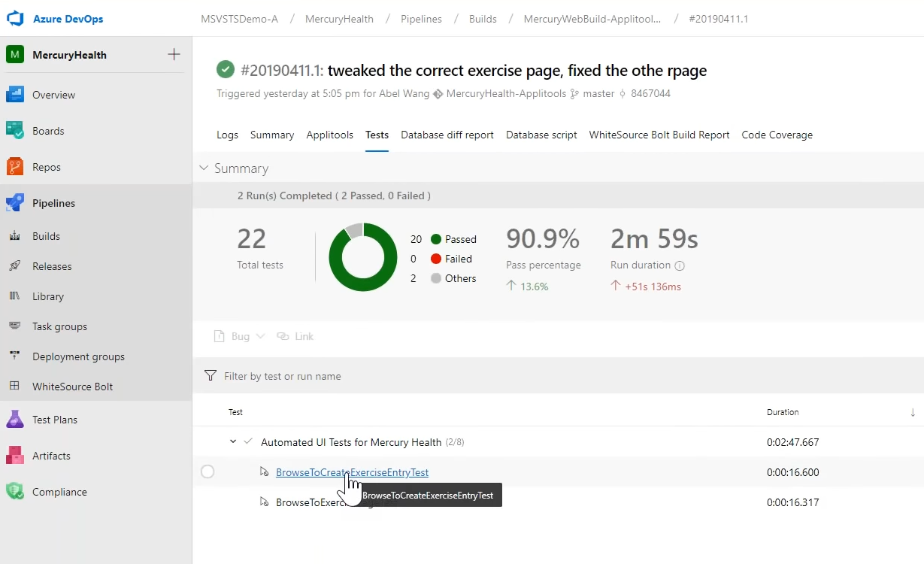
Task: Add new item with the plus icon
Action: point(174,54)
